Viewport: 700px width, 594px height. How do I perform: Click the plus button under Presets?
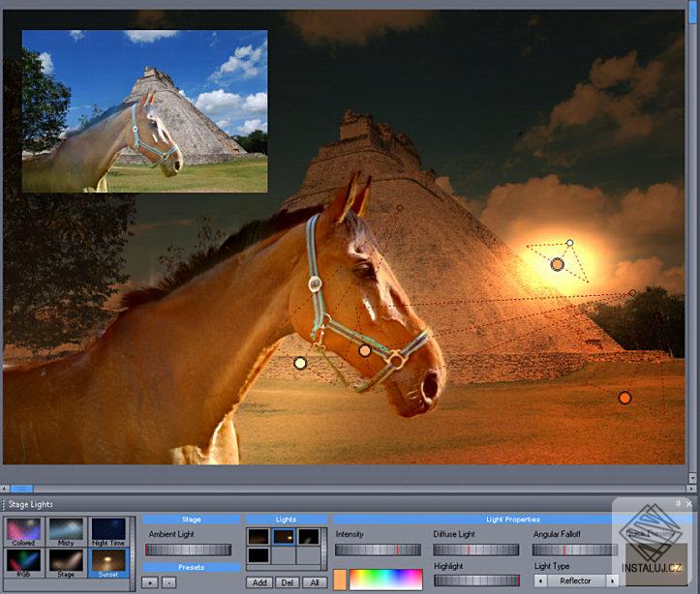click(x=150, y=582)
